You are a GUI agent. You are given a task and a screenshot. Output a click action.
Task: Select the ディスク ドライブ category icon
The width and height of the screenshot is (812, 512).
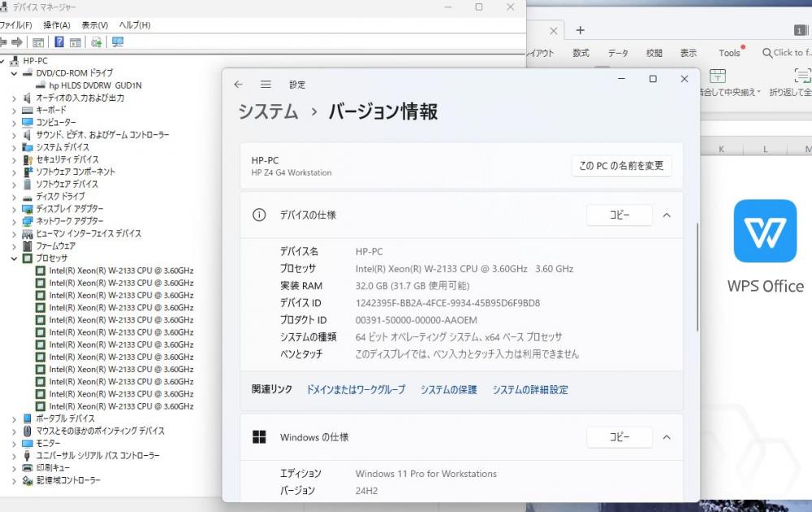28,197
